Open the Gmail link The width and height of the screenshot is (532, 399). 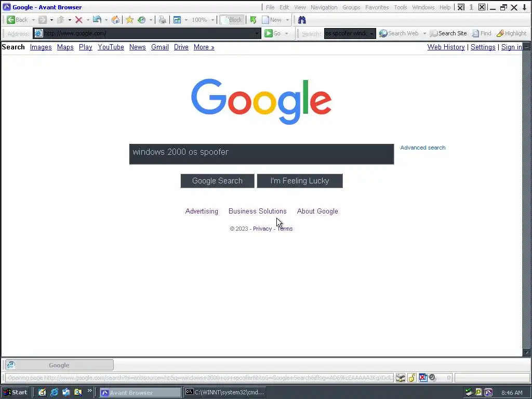pos(160,47)
